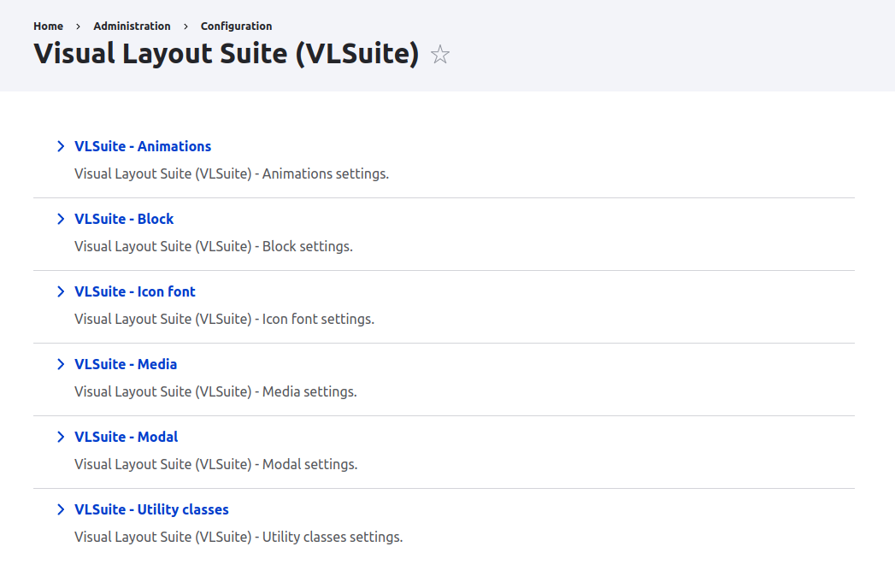Click the Animations settings description text
The image size is (895, 588).
point(232,173)
